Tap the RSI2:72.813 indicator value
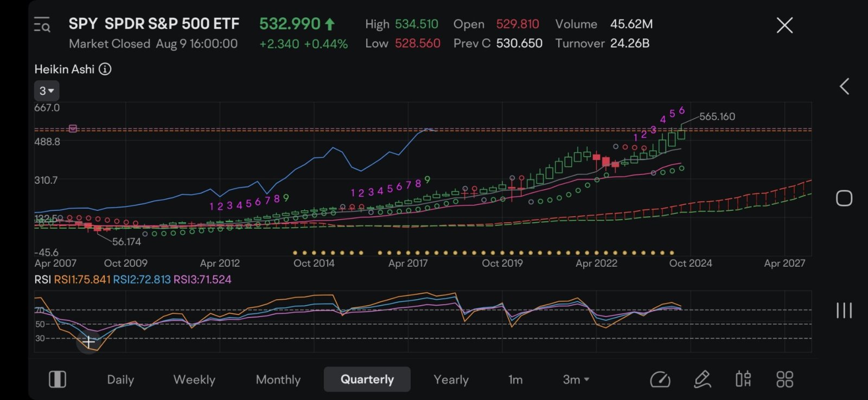 142,280
